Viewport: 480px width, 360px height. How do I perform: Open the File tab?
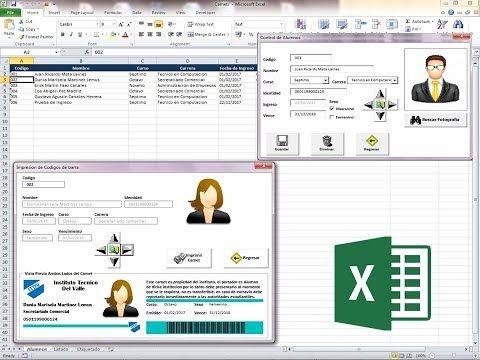point(10,12)
